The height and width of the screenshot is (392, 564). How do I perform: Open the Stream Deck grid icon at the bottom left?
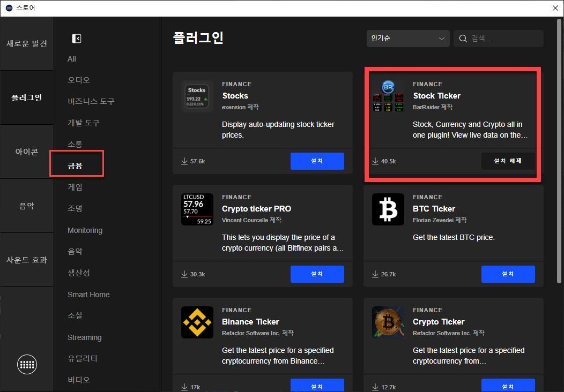27,364
